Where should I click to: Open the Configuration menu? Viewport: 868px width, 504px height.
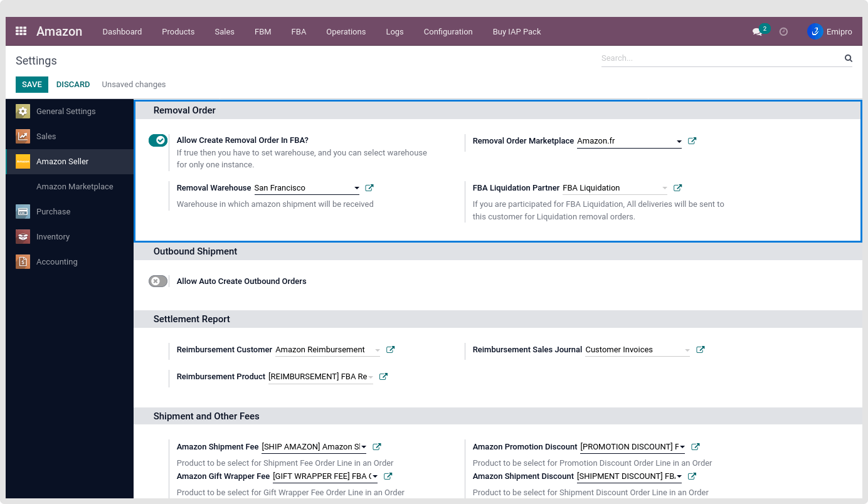click(448, 31)
